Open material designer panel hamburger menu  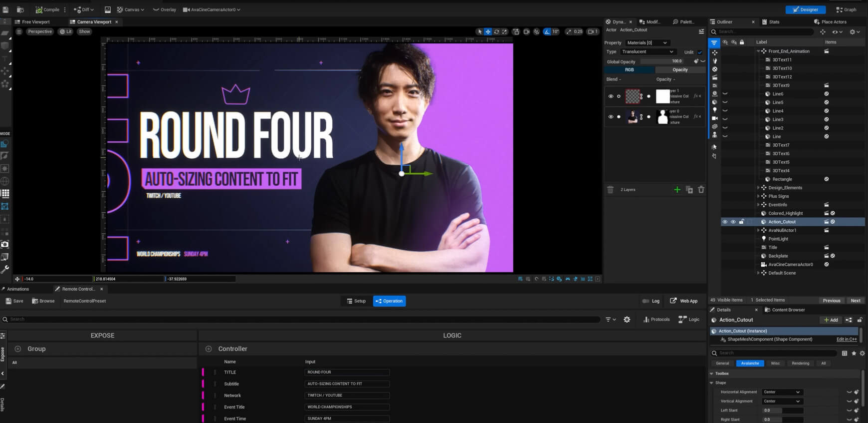pyautogui.click(x=701, y=31)
